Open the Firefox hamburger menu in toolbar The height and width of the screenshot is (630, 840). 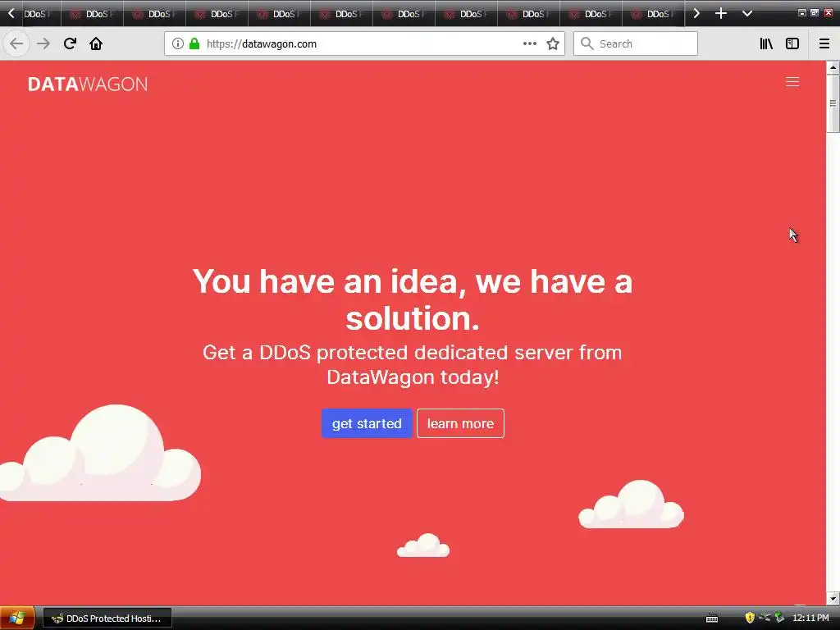tap(824, 44)
